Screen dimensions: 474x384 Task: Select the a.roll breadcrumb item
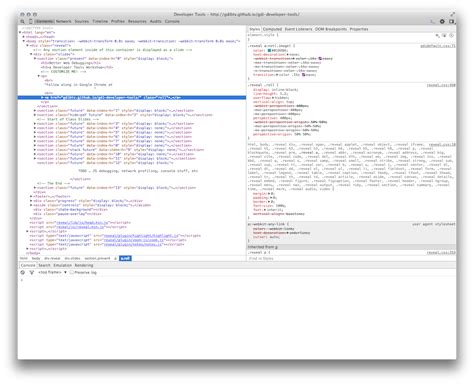125,258
